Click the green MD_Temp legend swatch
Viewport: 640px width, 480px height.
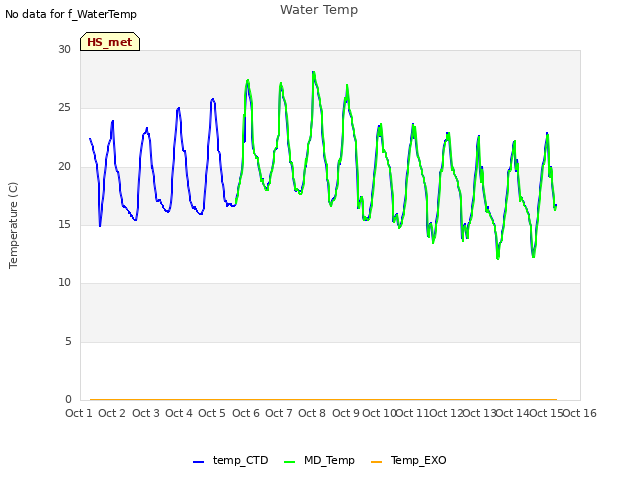coord(289,462)
